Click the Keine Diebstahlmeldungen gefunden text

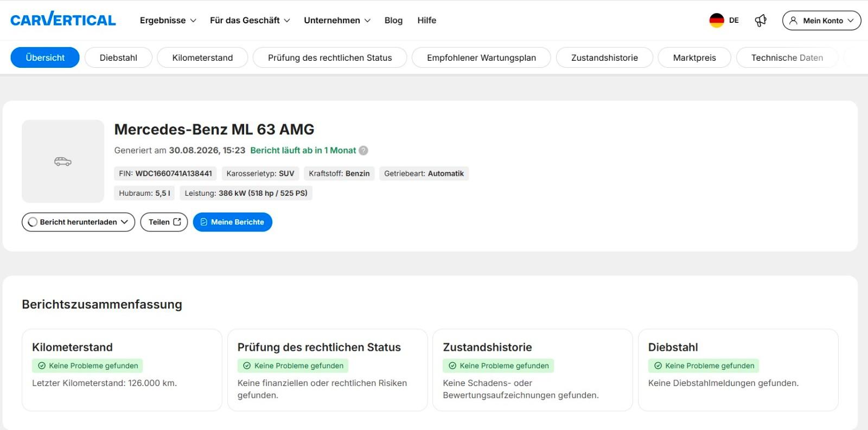pyautogui.click(x=723, y=383)
